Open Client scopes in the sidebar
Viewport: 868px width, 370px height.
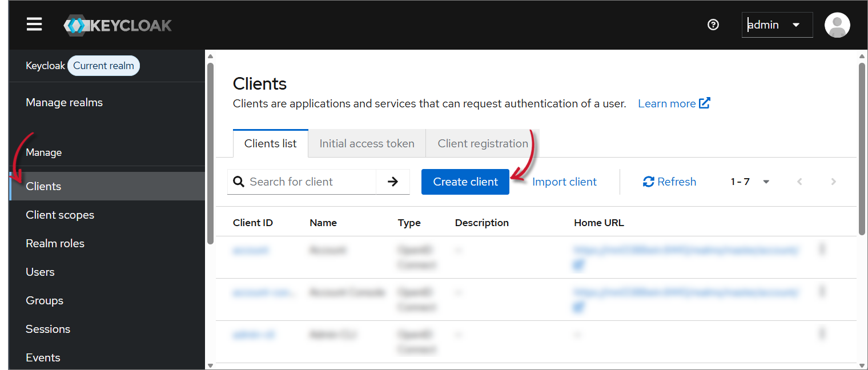pyautogui.click(x=107, y=215)
